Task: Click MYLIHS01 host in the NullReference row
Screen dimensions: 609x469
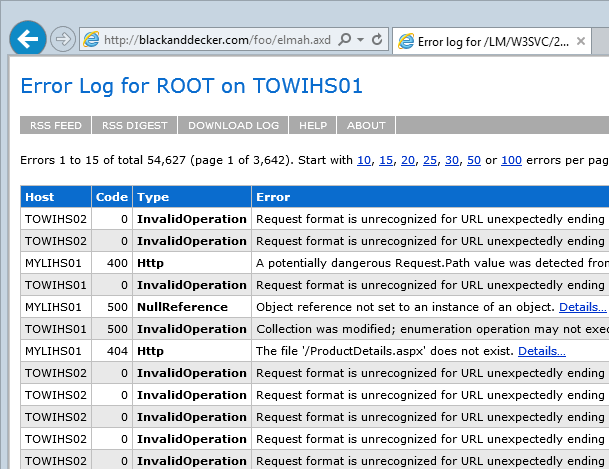Action: coord(56,307)
